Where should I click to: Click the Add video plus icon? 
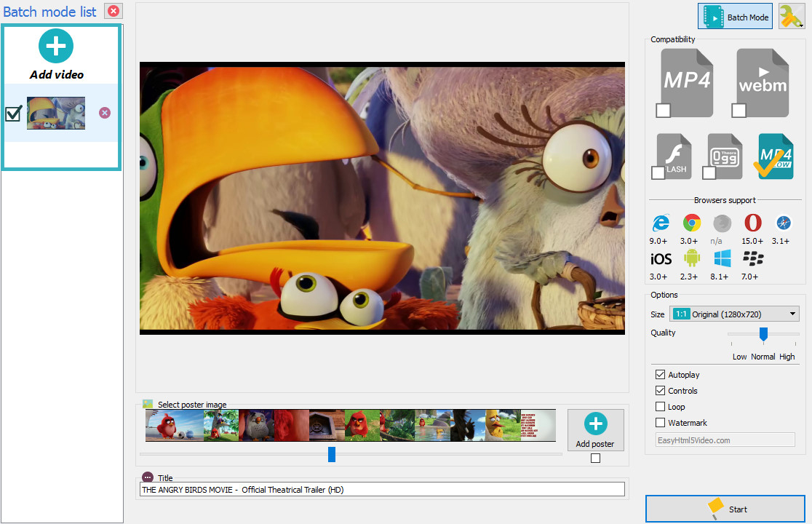click(x=56, y=47)
